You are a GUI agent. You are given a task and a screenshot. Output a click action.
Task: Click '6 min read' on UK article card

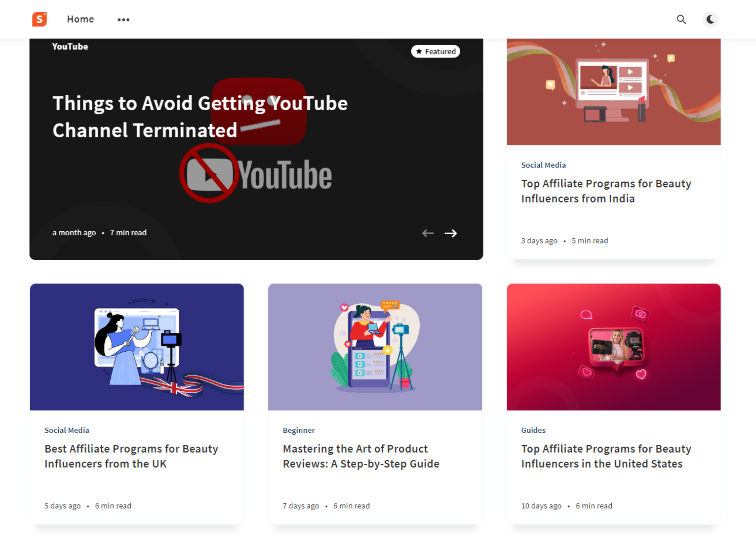pyautogui.click(x=113, y=506)
